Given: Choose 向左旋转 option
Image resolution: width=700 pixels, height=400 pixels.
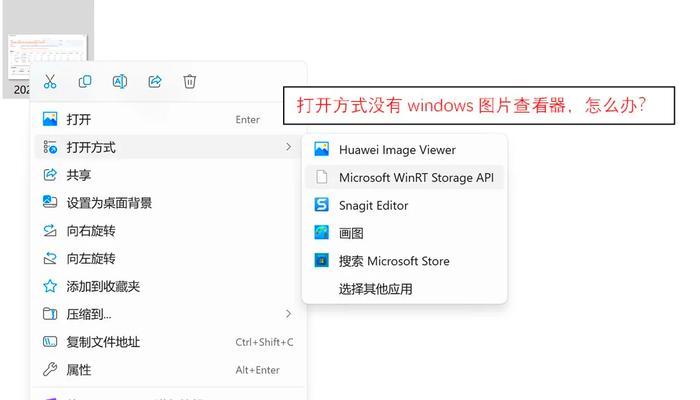Looking at the screenshot, I should click(166, 258).
